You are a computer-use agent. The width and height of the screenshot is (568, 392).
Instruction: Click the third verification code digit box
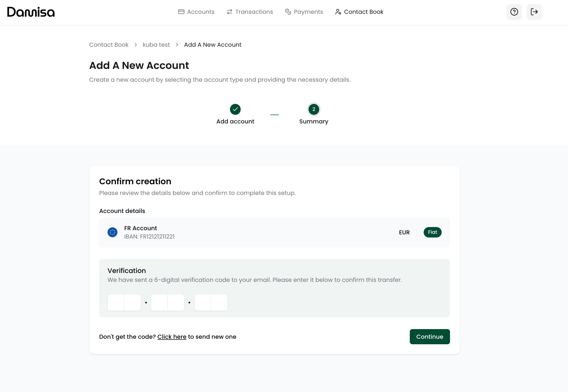click(159, 303)
